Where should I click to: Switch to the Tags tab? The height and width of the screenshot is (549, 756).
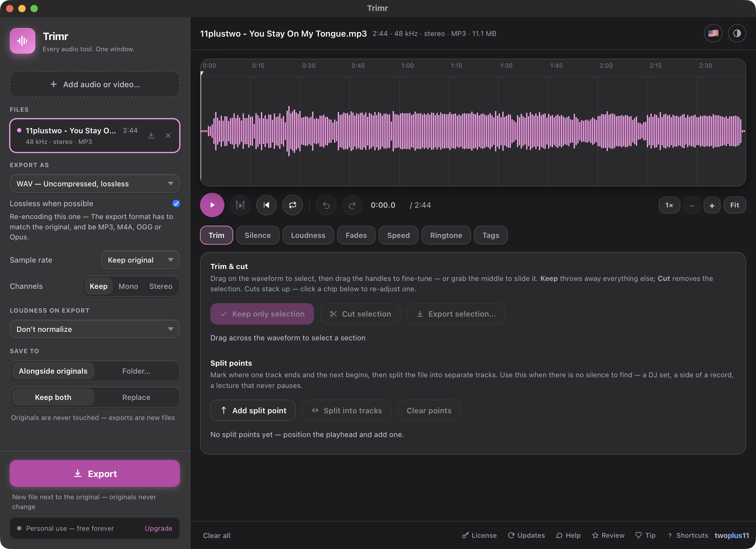[x=491, y=235]
